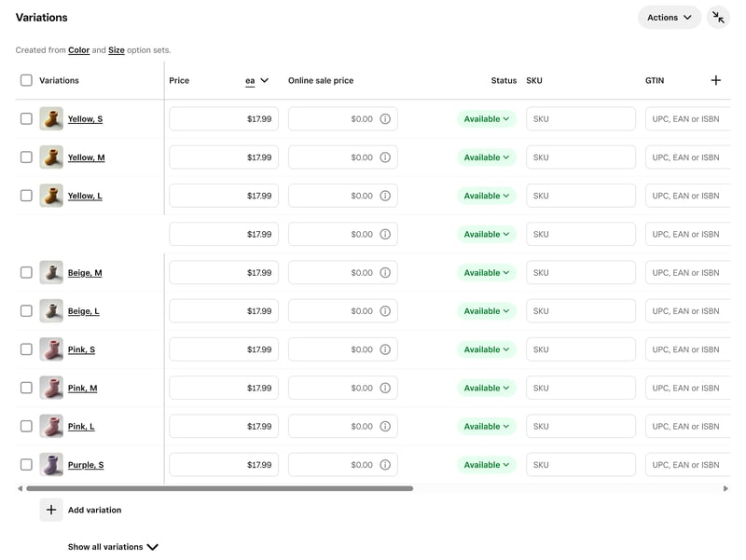The image size is (746, 560).
Task: Click the collapse panel icon beside Actions
Action: click(x=718, y=18)
